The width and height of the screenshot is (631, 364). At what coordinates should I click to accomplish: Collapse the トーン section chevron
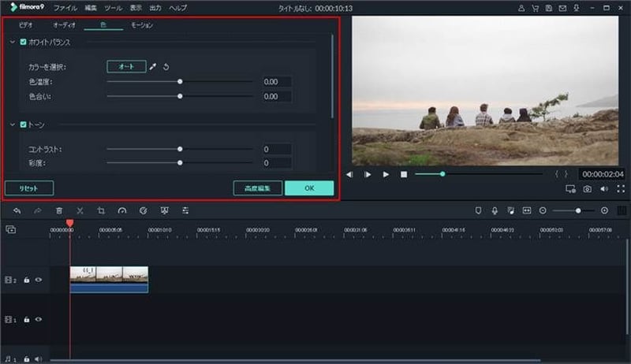click(x=12, y=124)
